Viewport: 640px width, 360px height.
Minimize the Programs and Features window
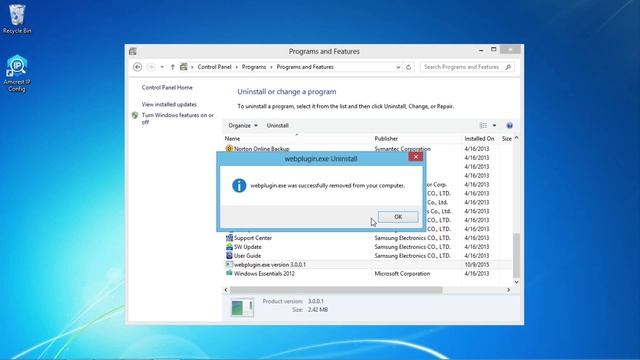(x=481, y=50)
